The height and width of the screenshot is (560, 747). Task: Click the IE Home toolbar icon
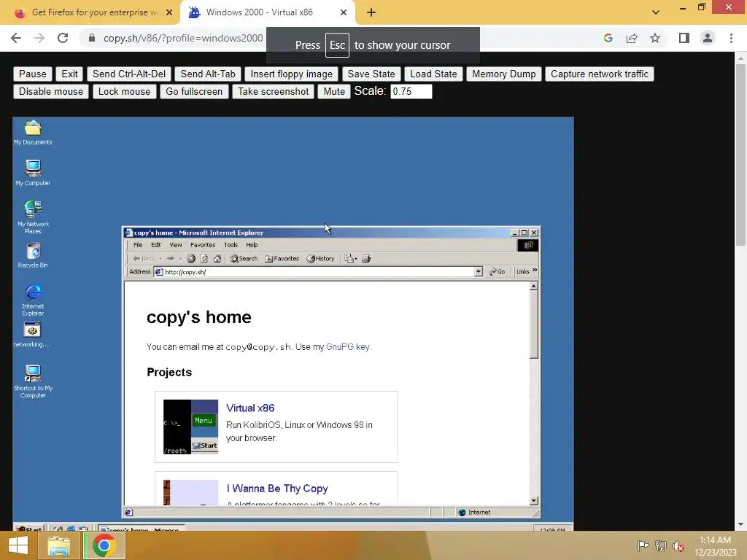tap(217, 259)
